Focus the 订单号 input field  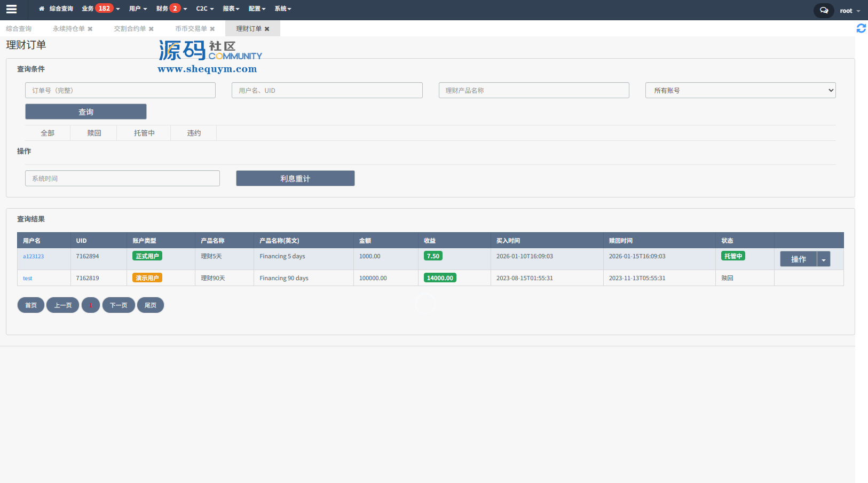click(x=120, y=90)
